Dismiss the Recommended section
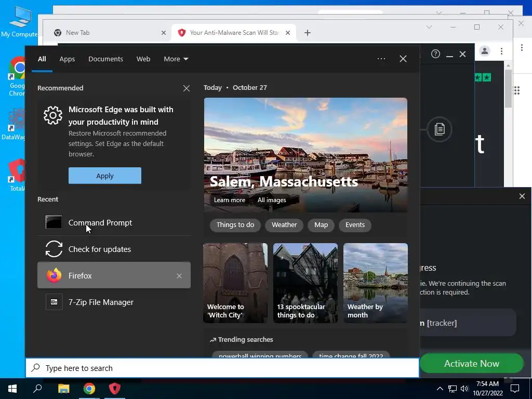 pos(187,88)
